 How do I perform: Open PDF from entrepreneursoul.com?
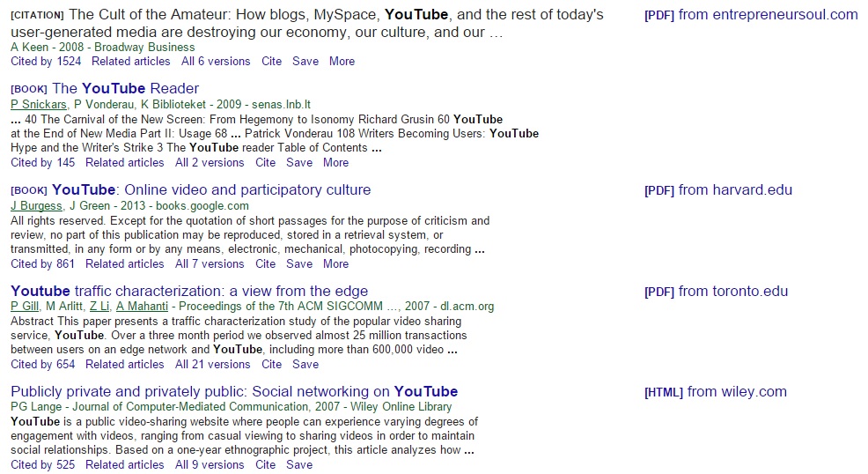pyautogui.click(x=751, y=15)
